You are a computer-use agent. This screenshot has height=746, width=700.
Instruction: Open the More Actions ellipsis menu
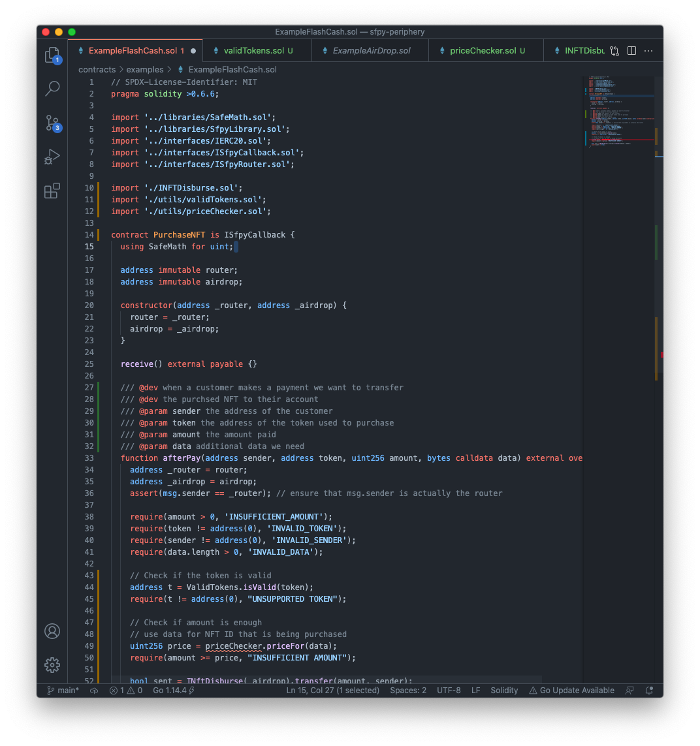coord(648,50)
